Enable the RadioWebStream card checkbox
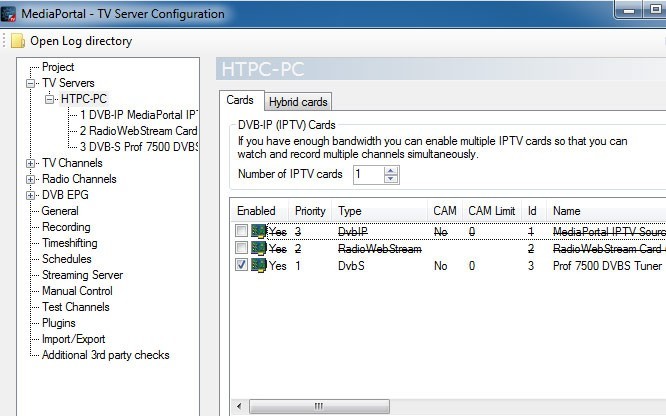The width and height of the screenshot is (666, 416). coord(242,248)
